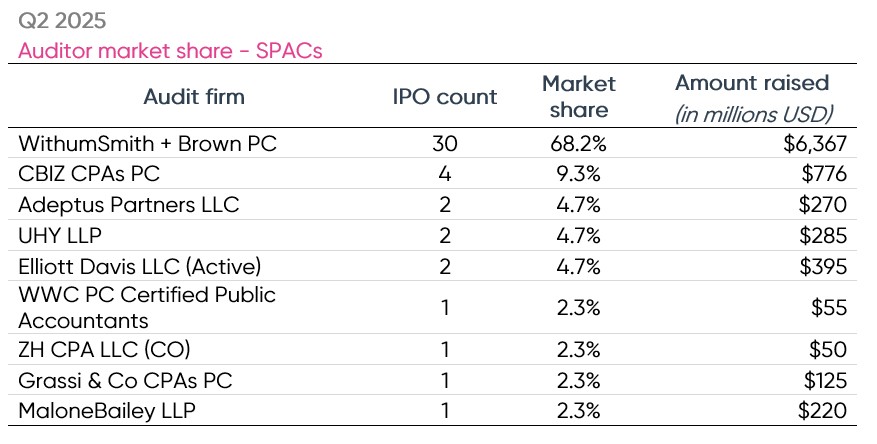
Task: Click the 68.2% market share value
Action: pos(578,144)
